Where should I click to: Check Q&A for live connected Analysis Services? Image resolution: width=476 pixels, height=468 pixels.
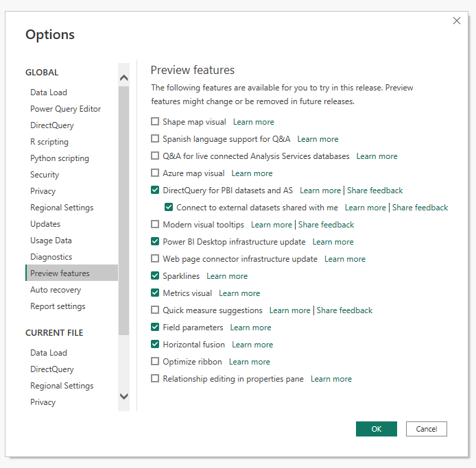click(155, 156)
